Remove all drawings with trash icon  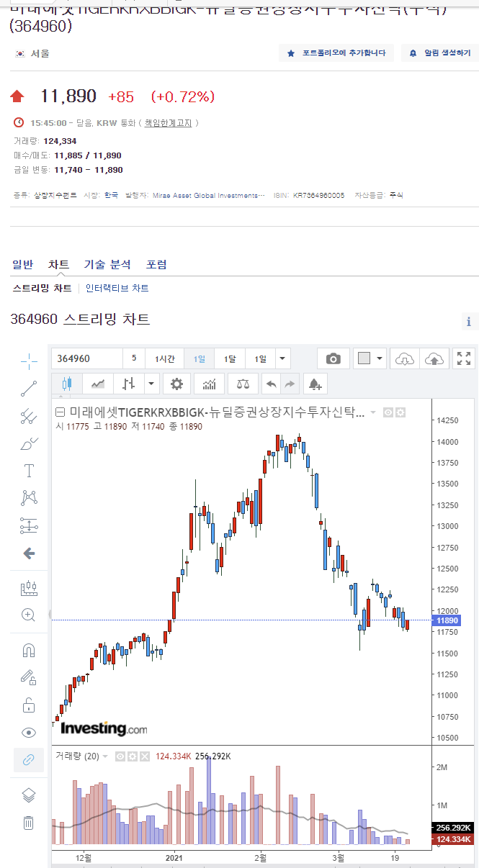[29, 823]
